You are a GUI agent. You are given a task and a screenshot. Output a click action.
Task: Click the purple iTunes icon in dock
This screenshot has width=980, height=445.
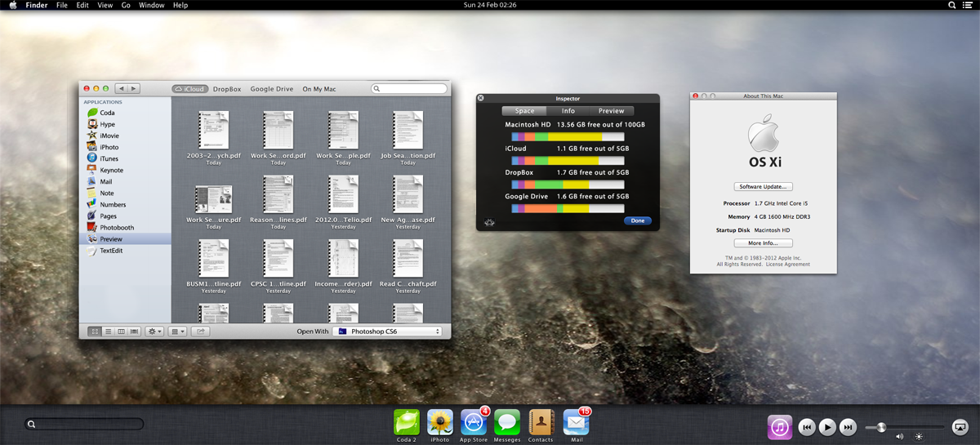[780, 427]
